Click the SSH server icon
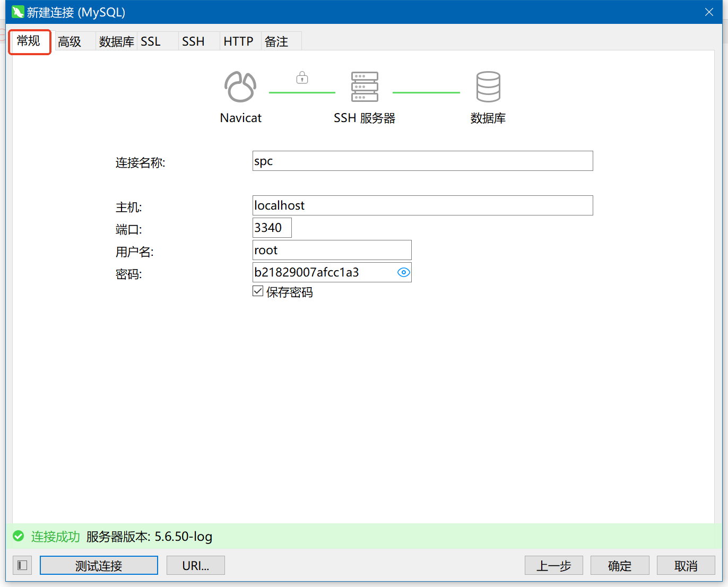This screenshot has width=728, height=587. [x=365, y=87]
